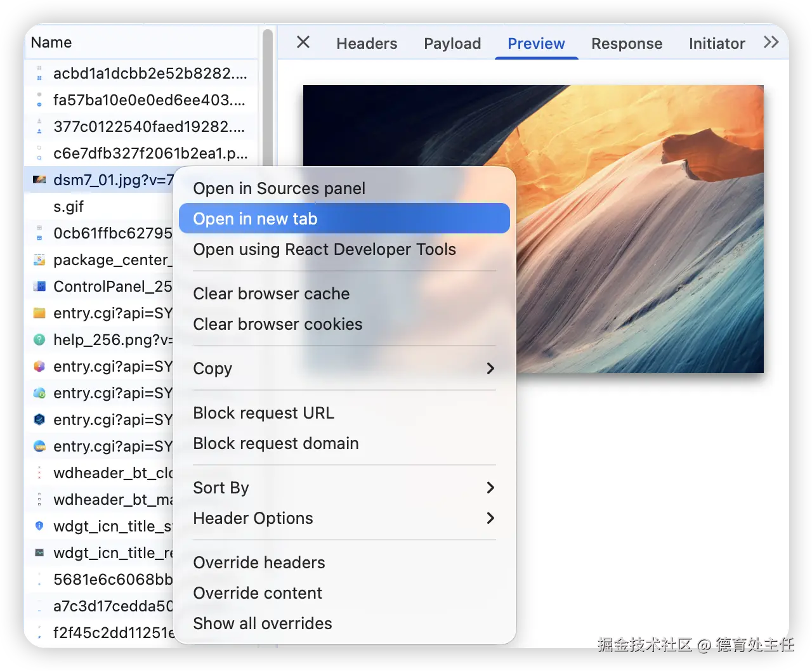Click the ControlPanel_25 request icon
The height and width of the screenshot is (671, 812).
(39, 287)
